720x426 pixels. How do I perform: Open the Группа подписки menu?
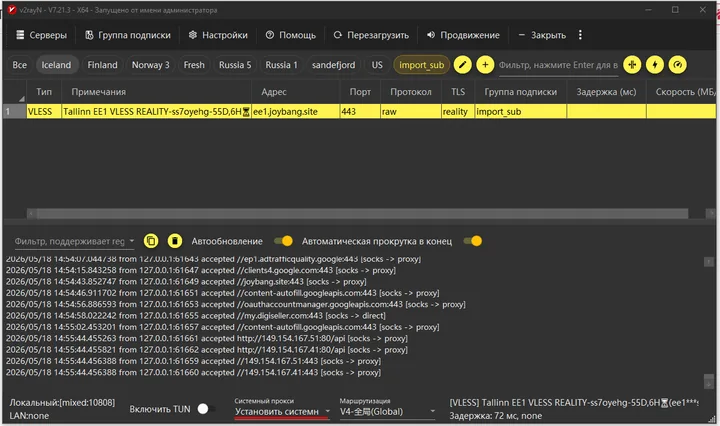tap(128, 35)
